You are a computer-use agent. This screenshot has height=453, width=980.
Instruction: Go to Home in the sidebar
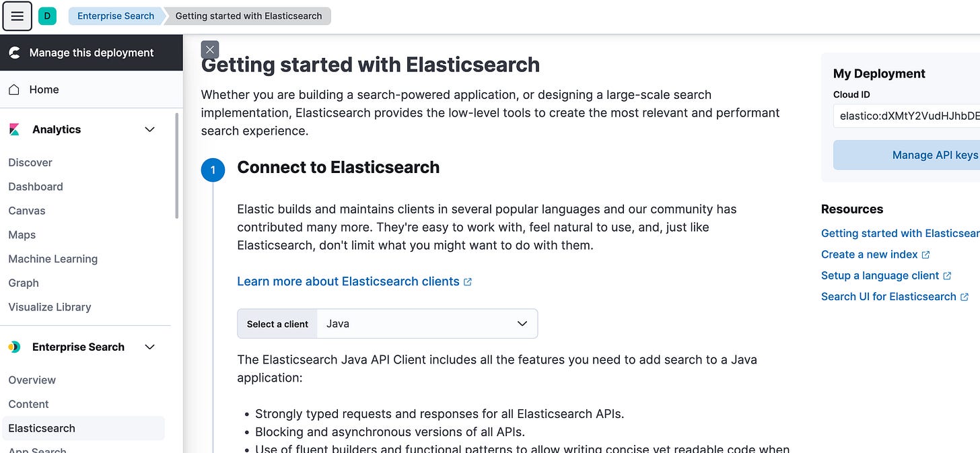[44, 90]
